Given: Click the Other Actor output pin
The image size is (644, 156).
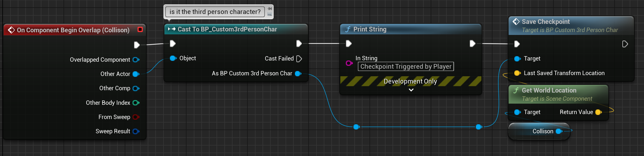Looking at the screenshot, I should (x=136, y=74).
